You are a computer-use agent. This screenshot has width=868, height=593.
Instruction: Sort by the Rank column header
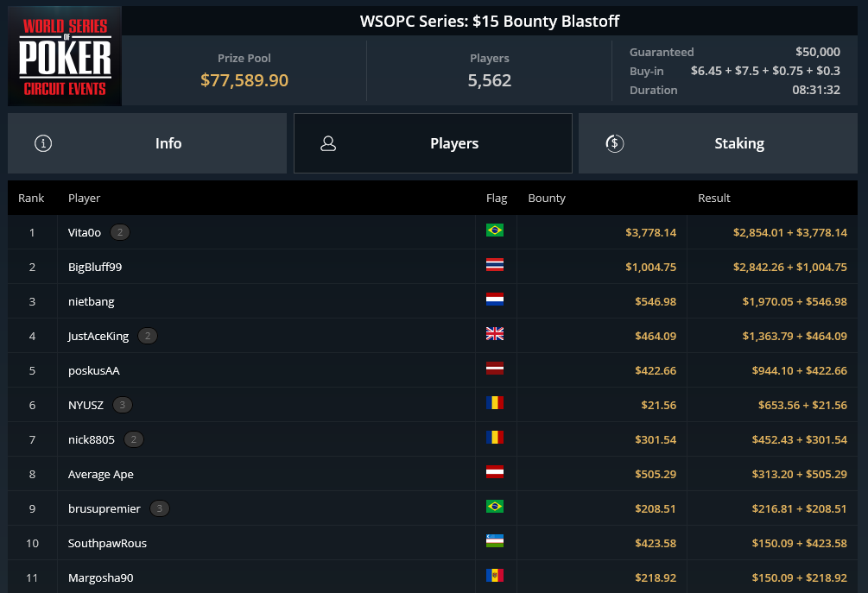[x=31, y=198]
